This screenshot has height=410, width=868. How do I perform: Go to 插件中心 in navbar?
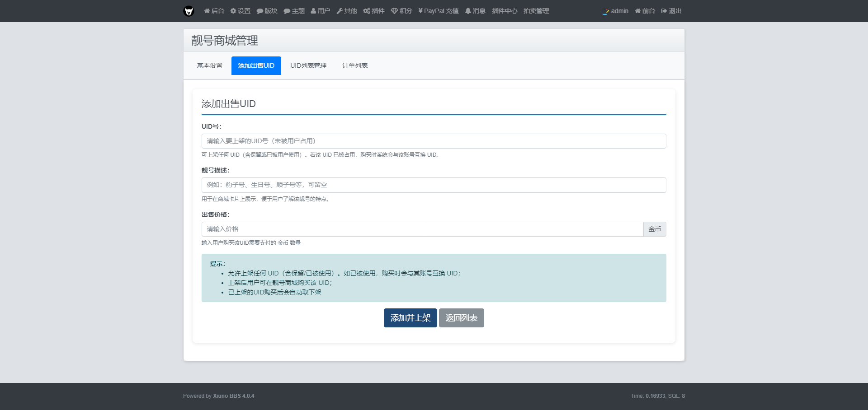(505, 11)
